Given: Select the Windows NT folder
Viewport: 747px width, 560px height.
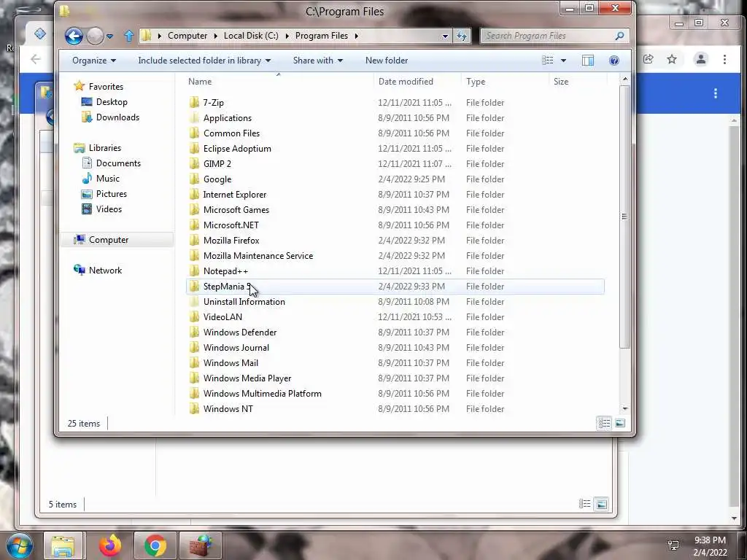Looking at the screenshot, I should pyautogui.click(x=228, y=408).
